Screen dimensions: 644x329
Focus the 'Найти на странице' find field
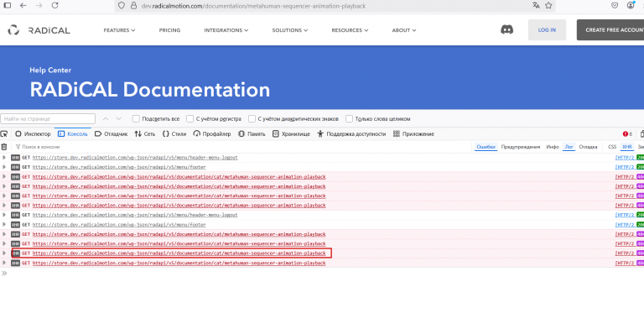(48, 119)
